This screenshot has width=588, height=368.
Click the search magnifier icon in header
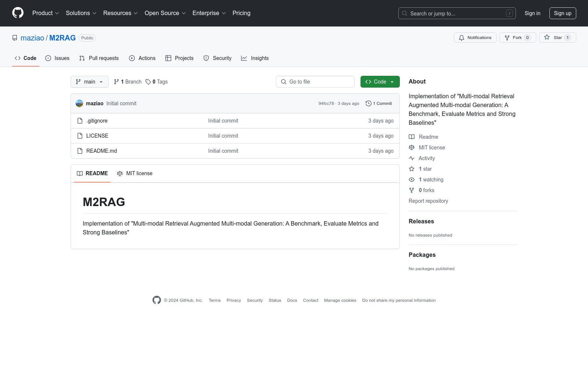(405, 13)
